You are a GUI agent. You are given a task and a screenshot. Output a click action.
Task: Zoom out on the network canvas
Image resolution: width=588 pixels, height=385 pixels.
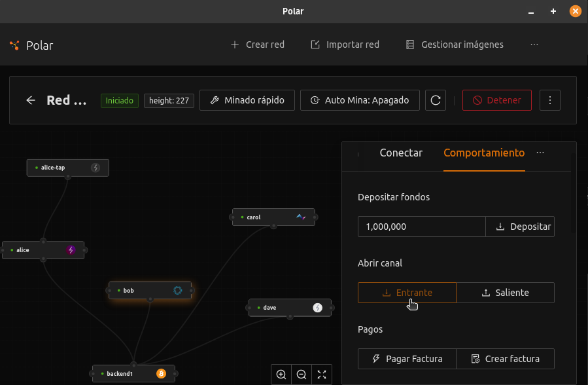[x=302, y=375]
